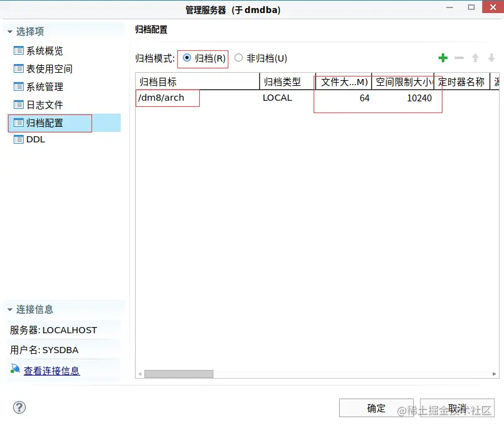Click the up arrow to move archive up

(475, 58)
